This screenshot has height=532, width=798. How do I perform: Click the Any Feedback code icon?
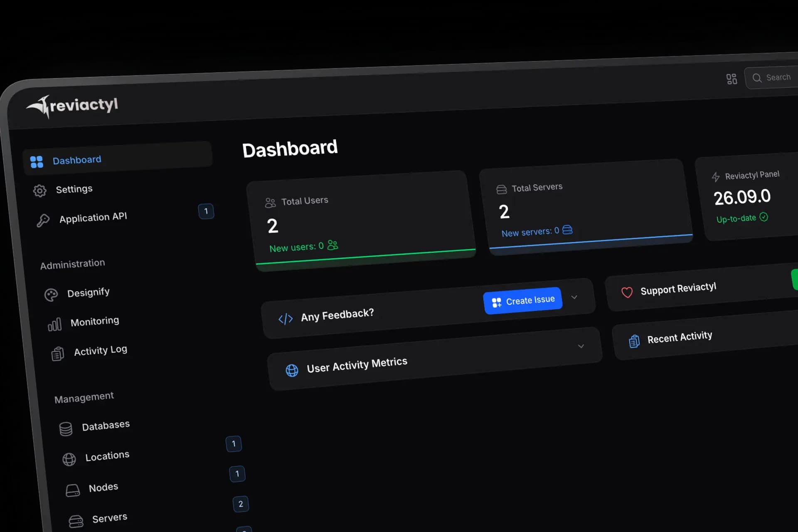pyautogui.click(x=286, y=319)
